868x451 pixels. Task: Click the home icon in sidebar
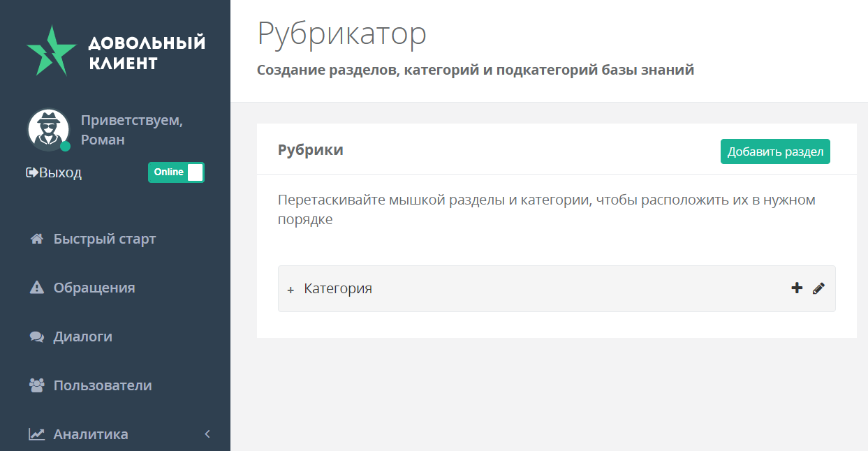[37, 239]
